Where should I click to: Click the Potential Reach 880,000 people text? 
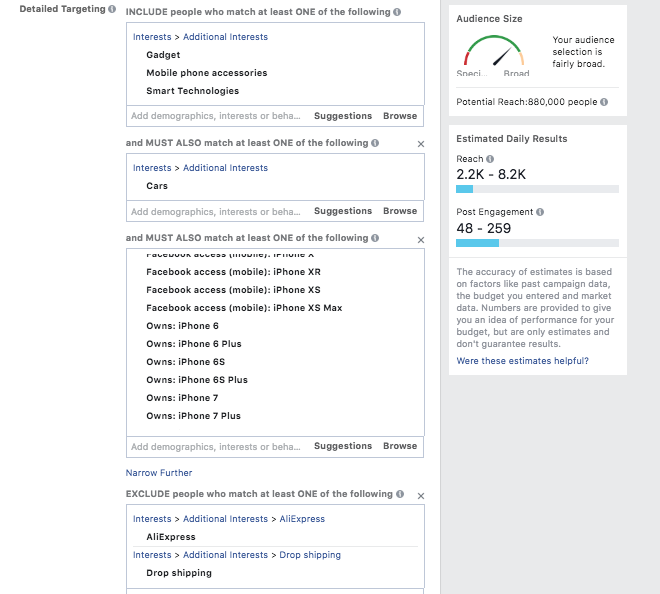527,102
